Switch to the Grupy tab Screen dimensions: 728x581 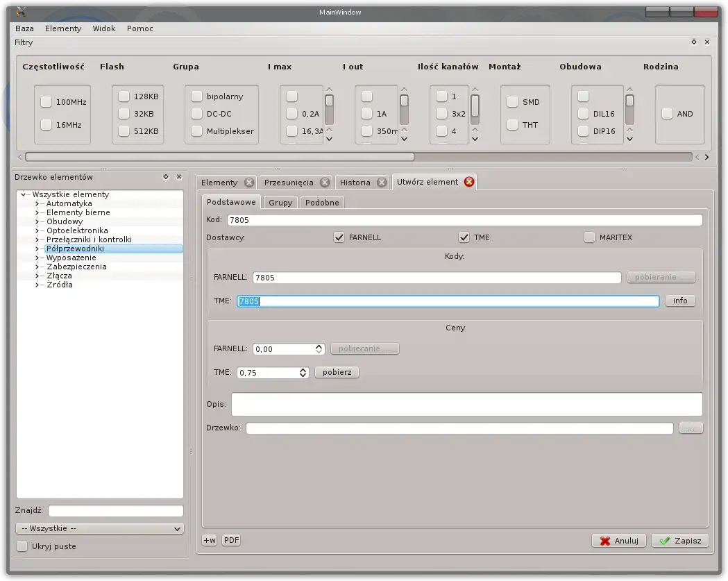280,203
